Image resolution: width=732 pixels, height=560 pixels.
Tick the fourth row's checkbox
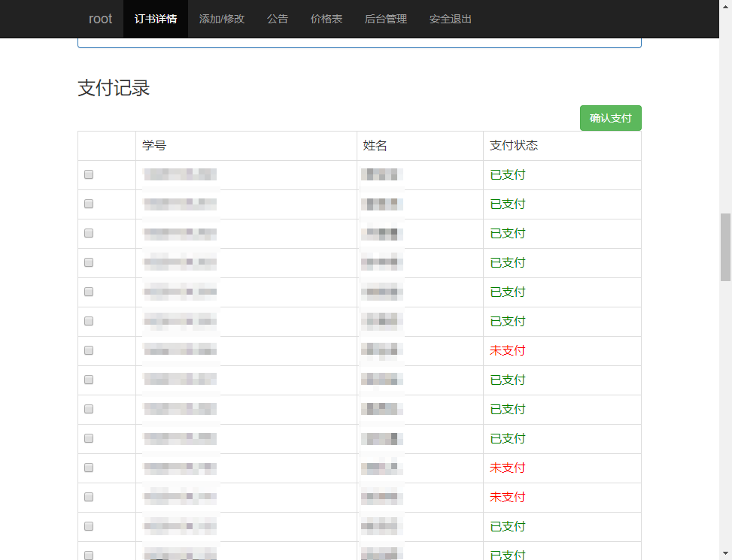tap(89, 262)
